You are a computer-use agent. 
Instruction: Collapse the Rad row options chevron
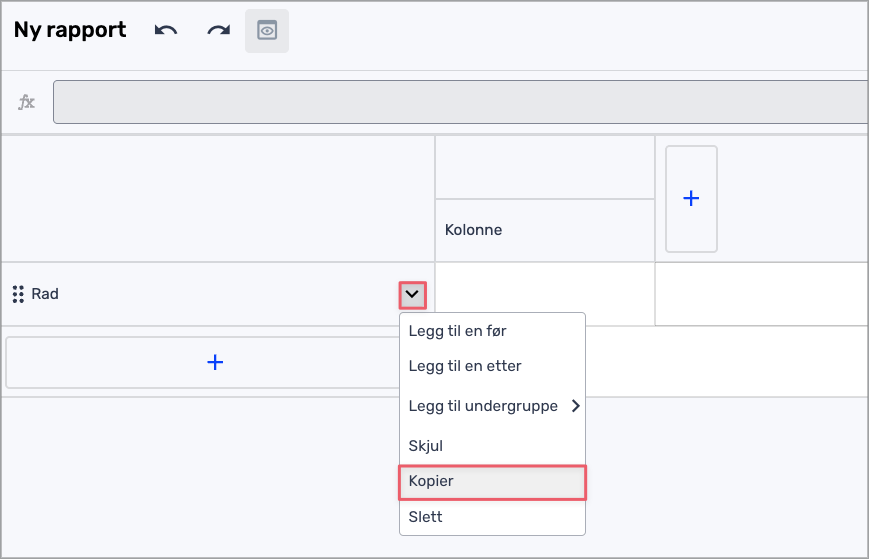[x=412, y=295]
